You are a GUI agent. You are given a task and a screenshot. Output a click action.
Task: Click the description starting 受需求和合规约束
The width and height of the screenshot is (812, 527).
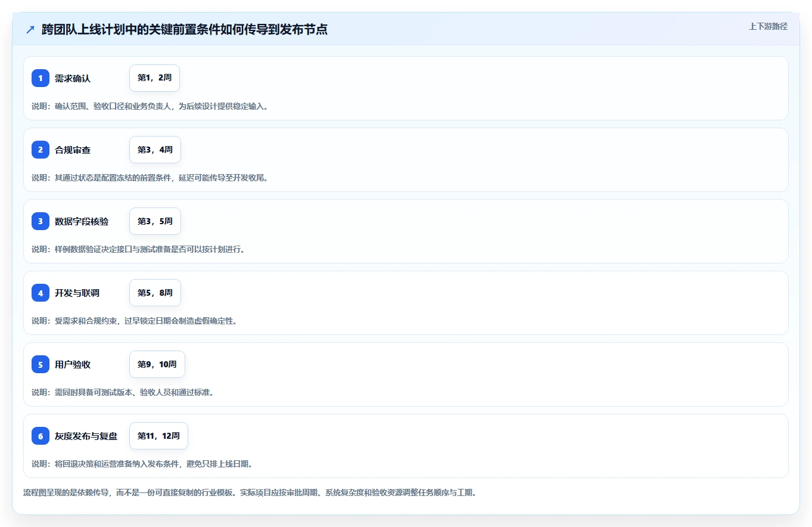click(134, 321)
